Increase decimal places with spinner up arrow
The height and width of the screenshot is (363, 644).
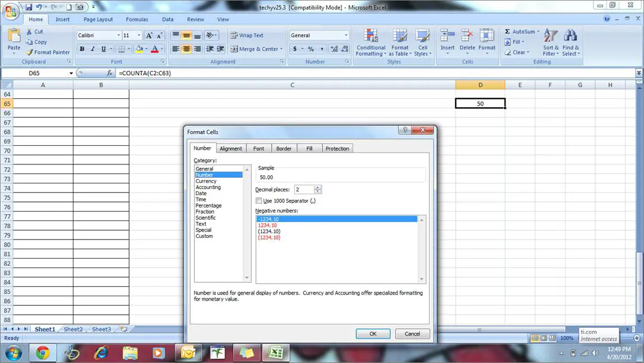(x=317, y=187)
